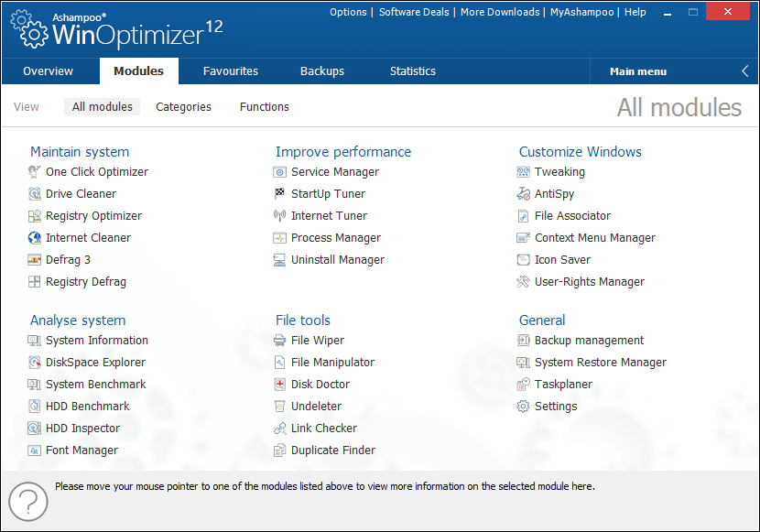Click the Service Manager icon

pyautogui.click(x=279, y=172)
